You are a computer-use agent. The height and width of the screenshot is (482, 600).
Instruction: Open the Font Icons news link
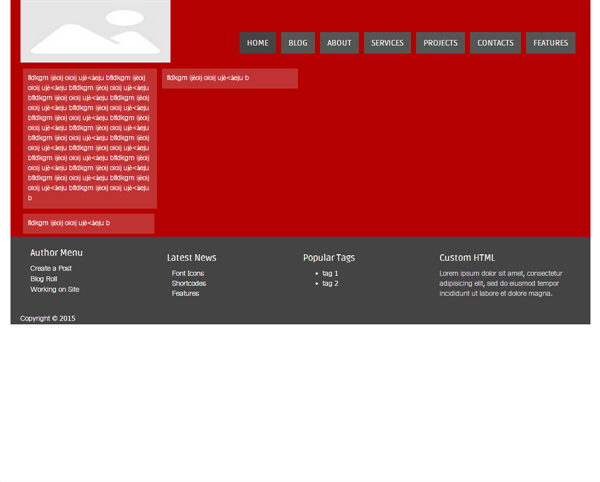click(188, 274)
